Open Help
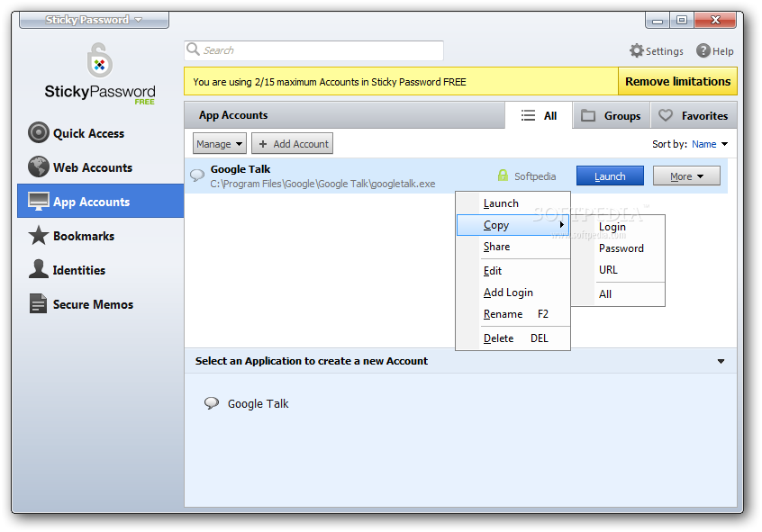Image resolution: width=762 pixels, height=532 pixels. pos(715,51)
